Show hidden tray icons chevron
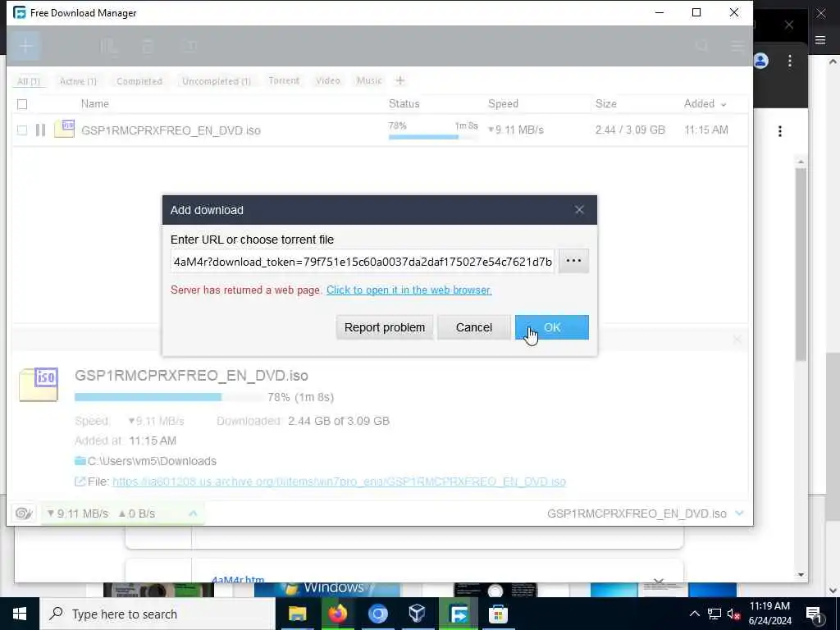Viewport: 840px width, 630px height. pos(694,614)
